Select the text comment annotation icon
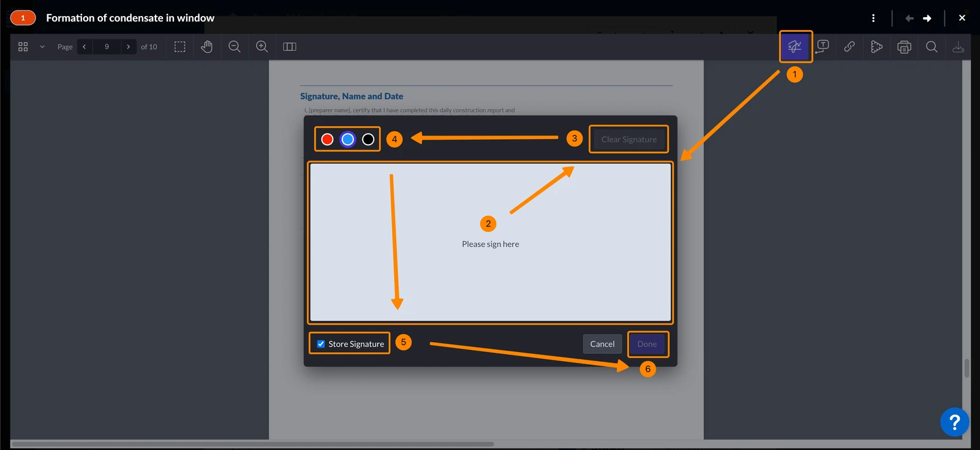 click(823, 47)
